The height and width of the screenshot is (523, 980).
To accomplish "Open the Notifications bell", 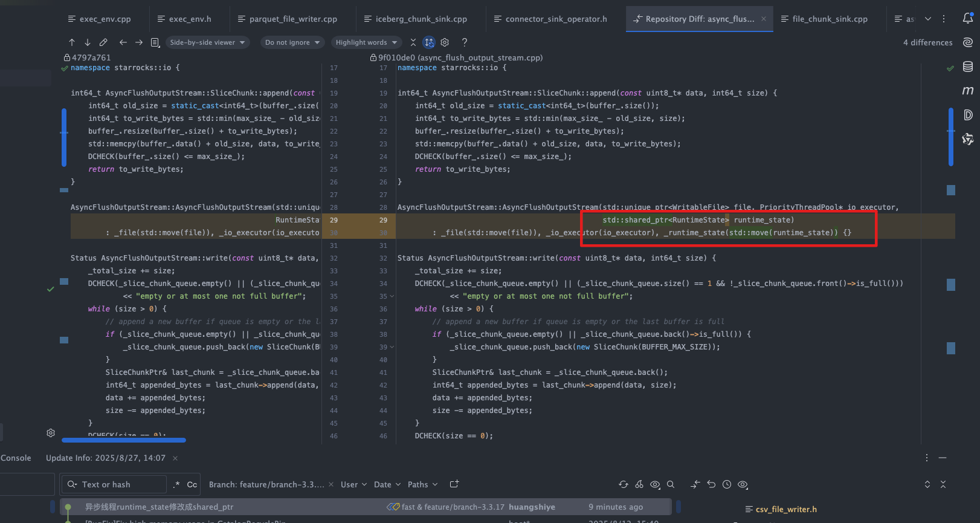I will (x=968, y=18).
